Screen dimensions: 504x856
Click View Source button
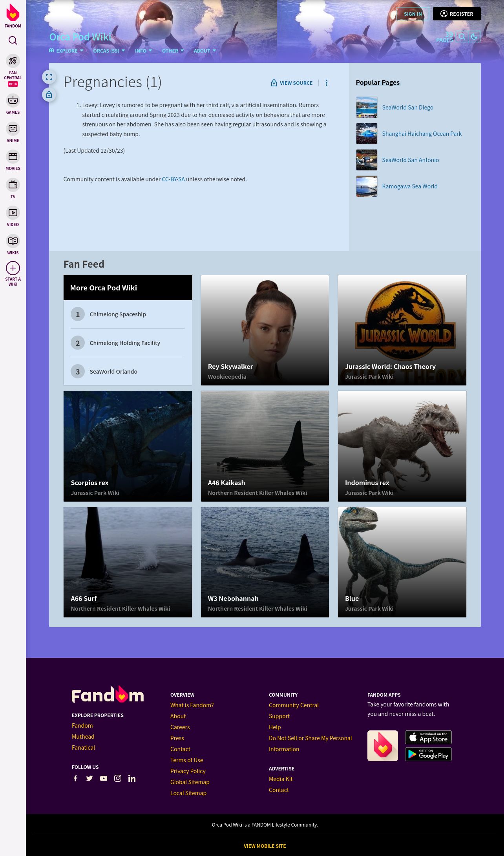292,83
